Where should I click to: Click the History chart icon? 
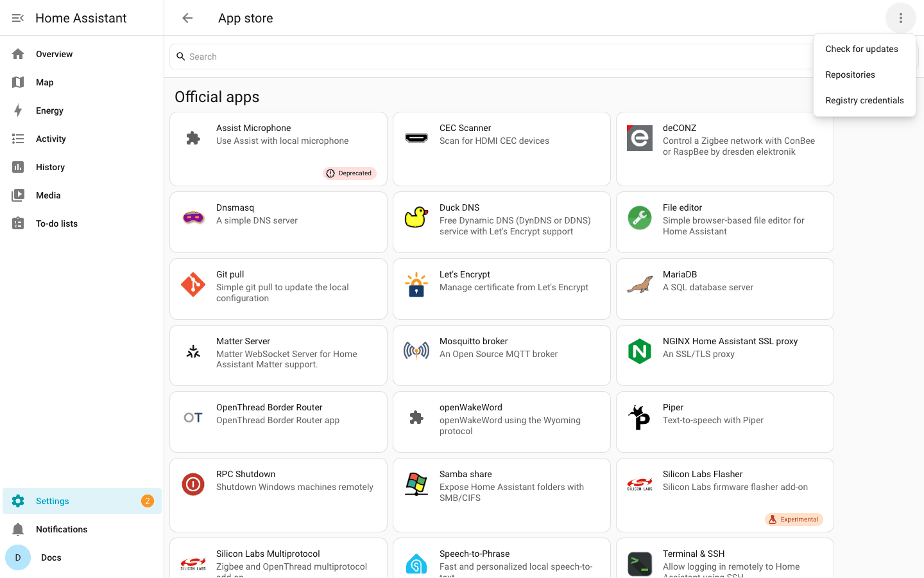18,167
